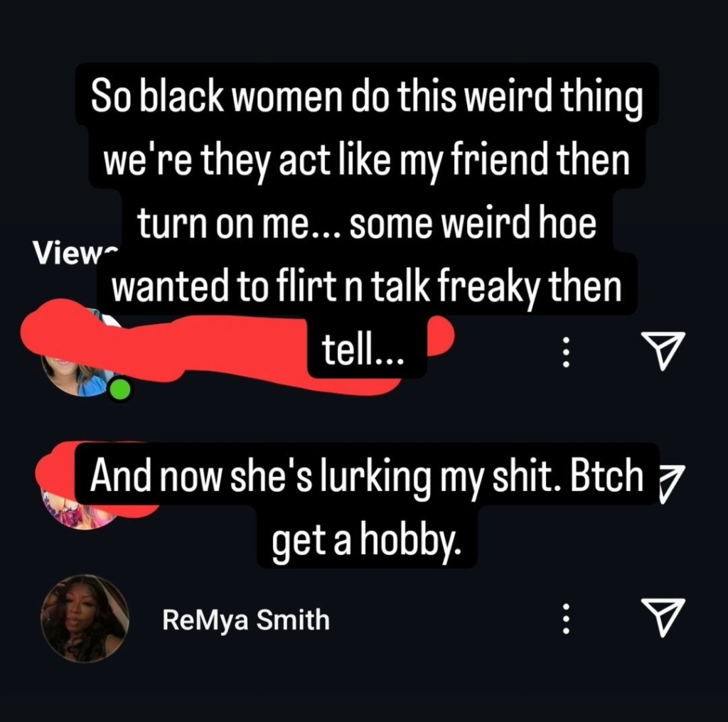The width and height of the screenshot is (728, 722).
Task: Select the ReMya Smith name label
Action: [246, 620]
